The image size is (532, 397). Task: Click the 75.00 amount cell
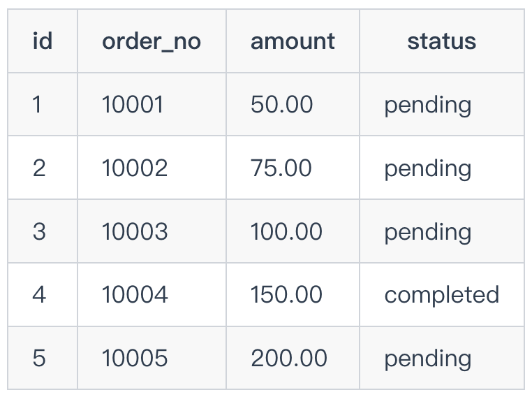293,168
